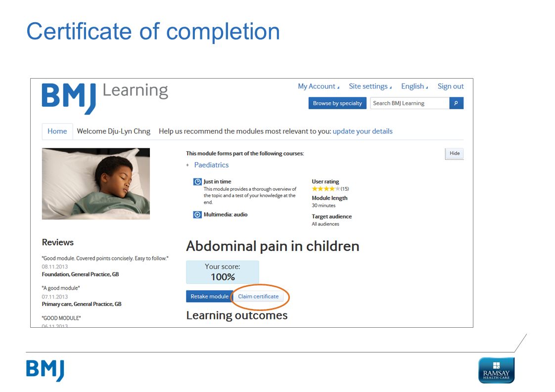555x392 pixels.
Task: Open the My Account dropdown
Action: pyautogui.click(x=319, y=87)
